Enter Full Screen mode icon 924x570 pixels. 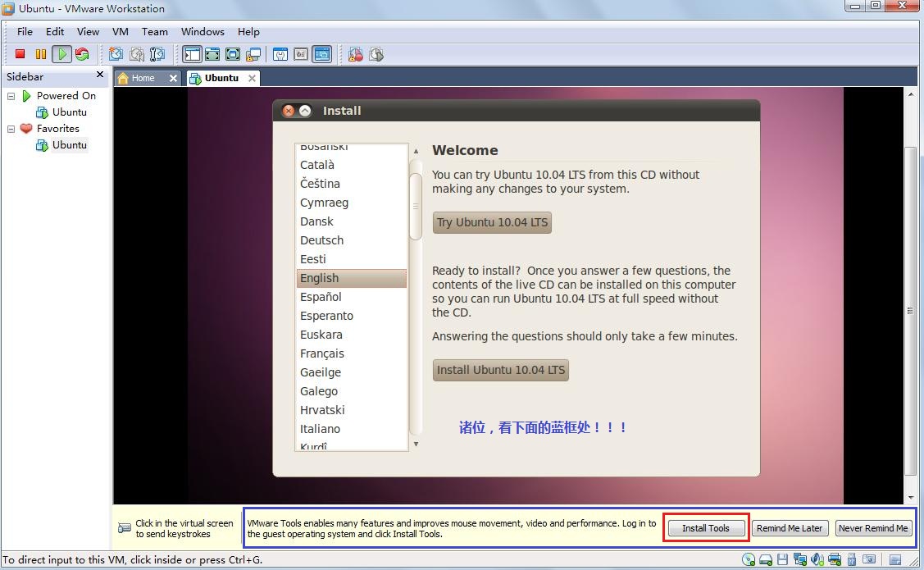(x=233, y=54)
